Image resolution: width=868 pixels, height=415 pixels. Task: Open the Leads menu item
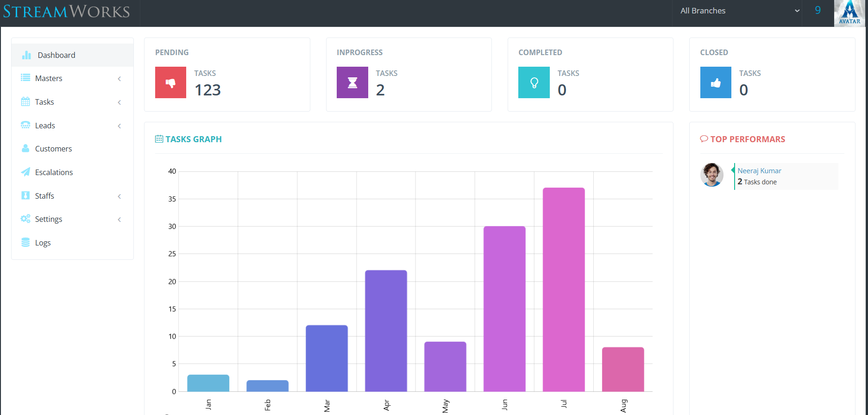[x=45, y=126]
